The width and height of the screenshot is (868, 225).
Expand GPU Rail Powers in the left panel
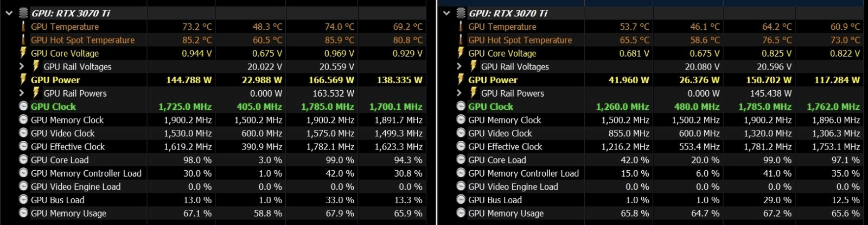pos(22,93)
